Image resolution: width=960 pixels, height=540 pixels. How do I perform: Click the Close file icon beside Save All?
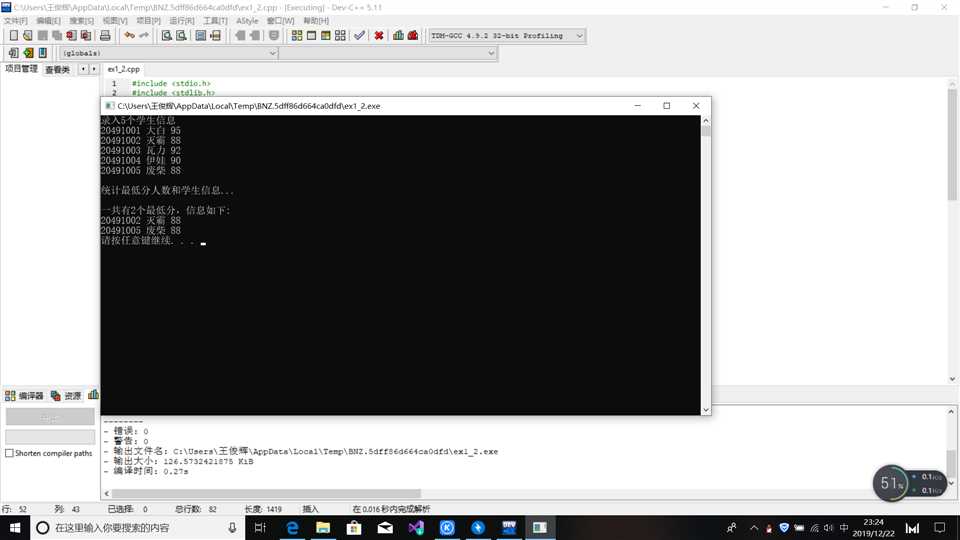[x=72, y=36]
